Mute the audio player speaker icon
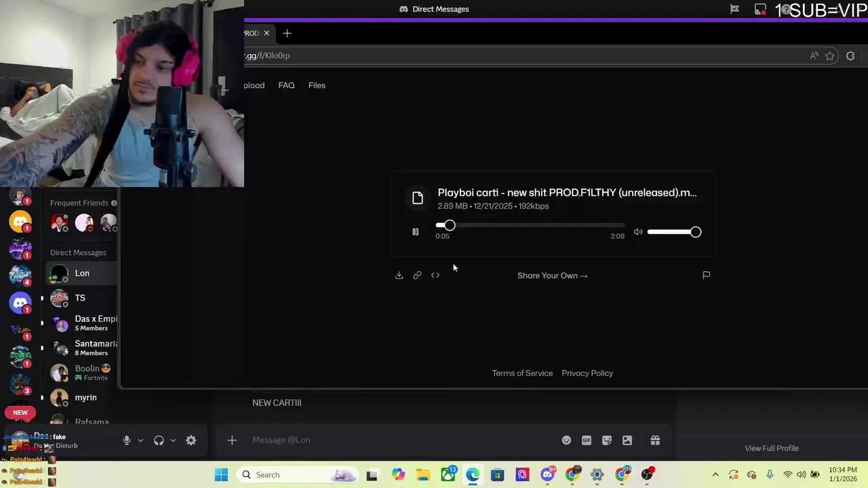The image size is (868, 488). (638, 232)
